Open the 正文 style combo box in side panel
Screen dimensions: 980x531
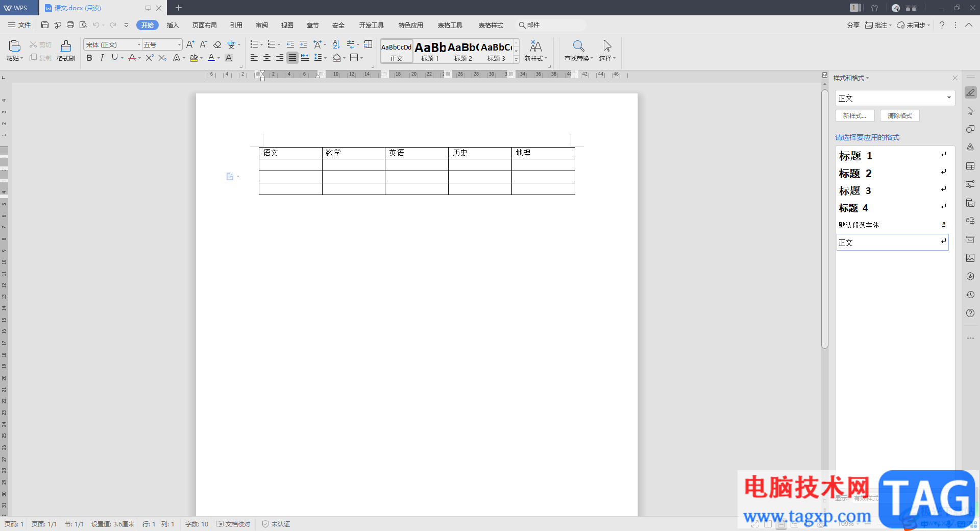(x=895, y=98)
